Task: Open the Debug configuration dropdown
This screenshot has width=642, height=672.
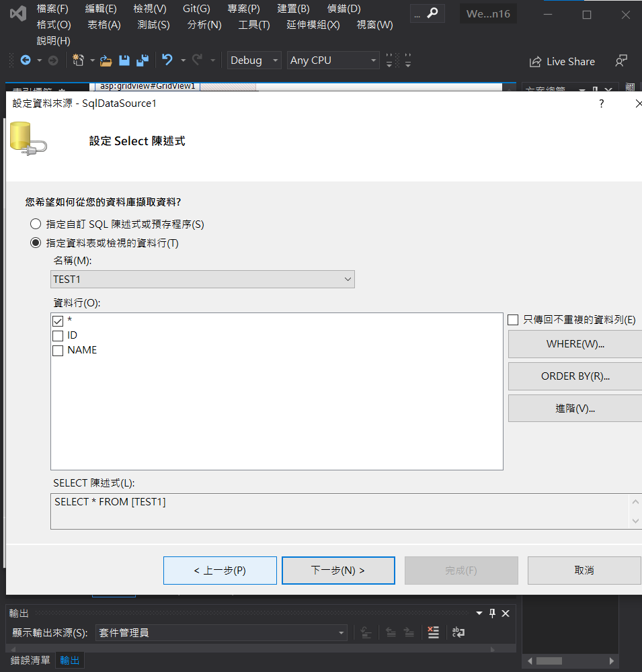Action: 254,60
